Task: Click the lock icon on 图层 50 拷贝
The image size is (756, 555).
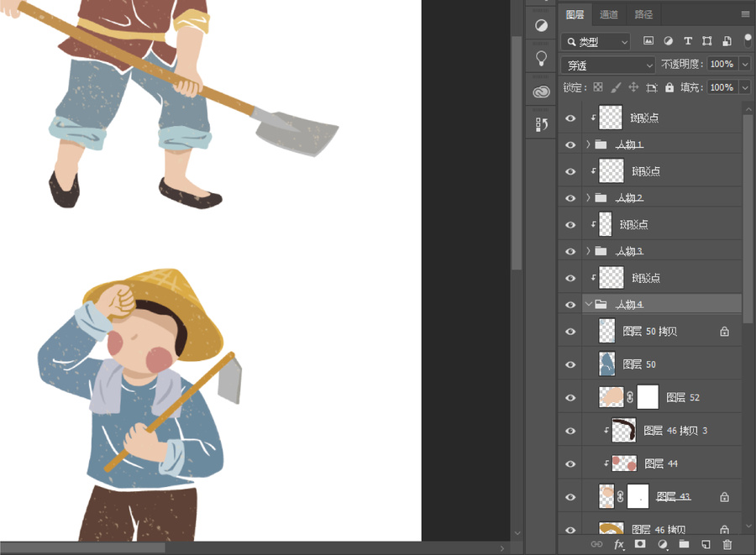Action: pos(724,332)
